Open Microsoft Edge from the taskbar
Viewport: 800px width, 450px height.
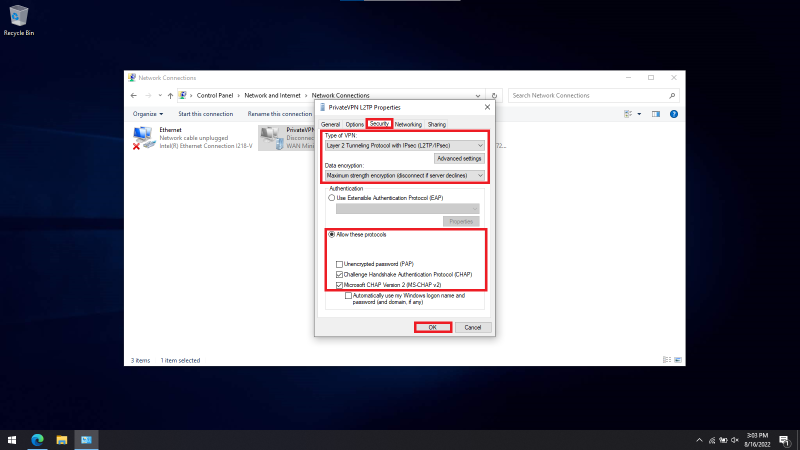click(38, 440)
